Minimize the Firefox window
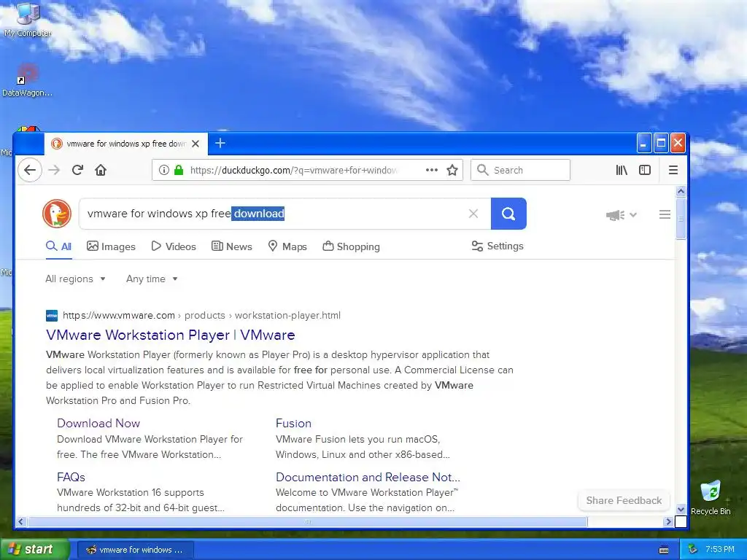The width and height of the screenshot is (747, 560). click(x=644, y=143)
